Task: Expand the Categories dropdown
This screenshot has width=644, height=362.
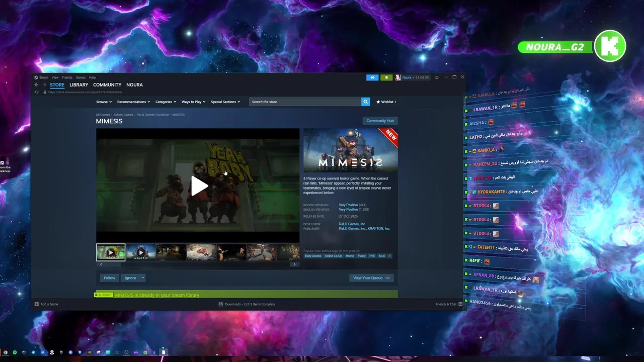Action: pyautogui.click(x=166, y=102)
